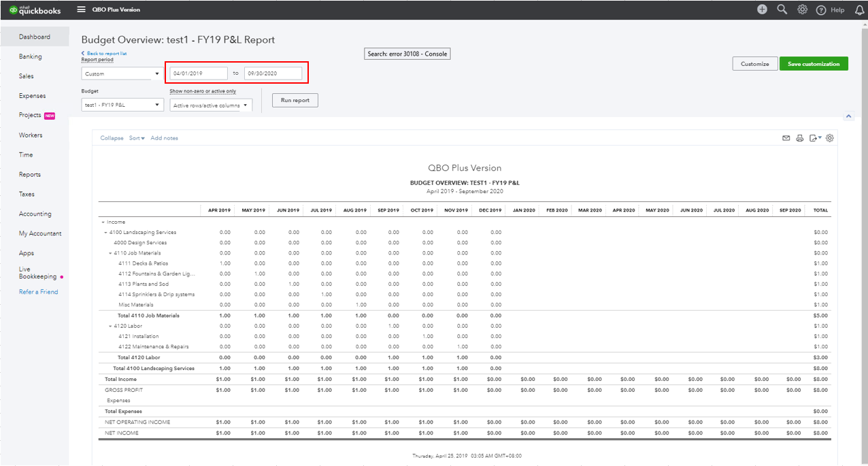The width and height of the screenshot is (868, 466).
Task: Click the end date field 09/30/2020
Action: (273, 73)
